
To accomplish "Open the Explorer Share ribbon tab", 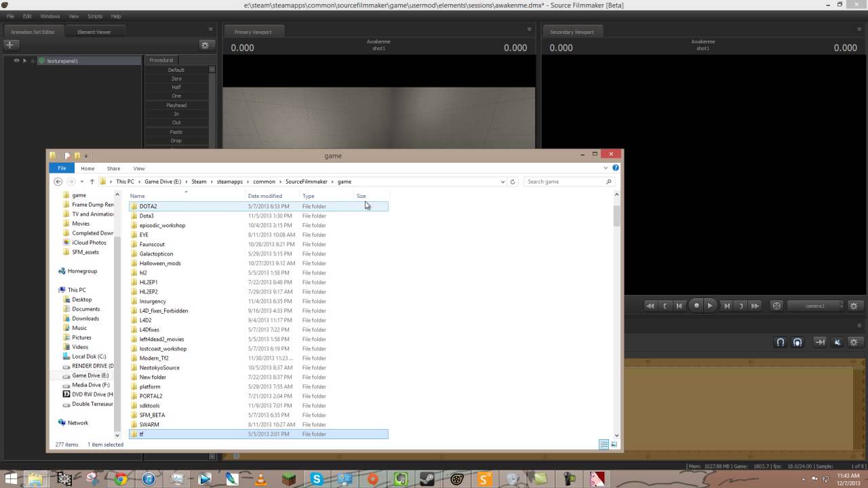I will pyautogui.click(x=113, y=168).
